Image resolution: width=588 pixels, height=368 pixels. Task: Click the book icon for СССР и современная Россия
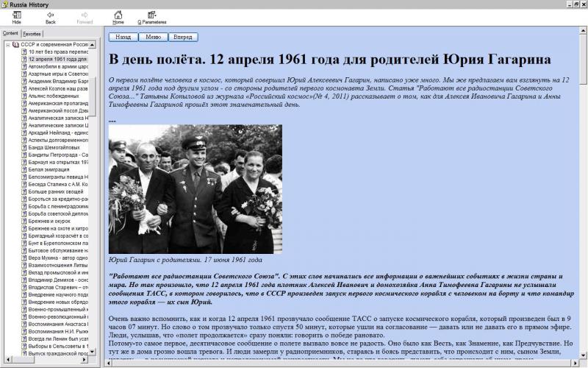point(16,45)
